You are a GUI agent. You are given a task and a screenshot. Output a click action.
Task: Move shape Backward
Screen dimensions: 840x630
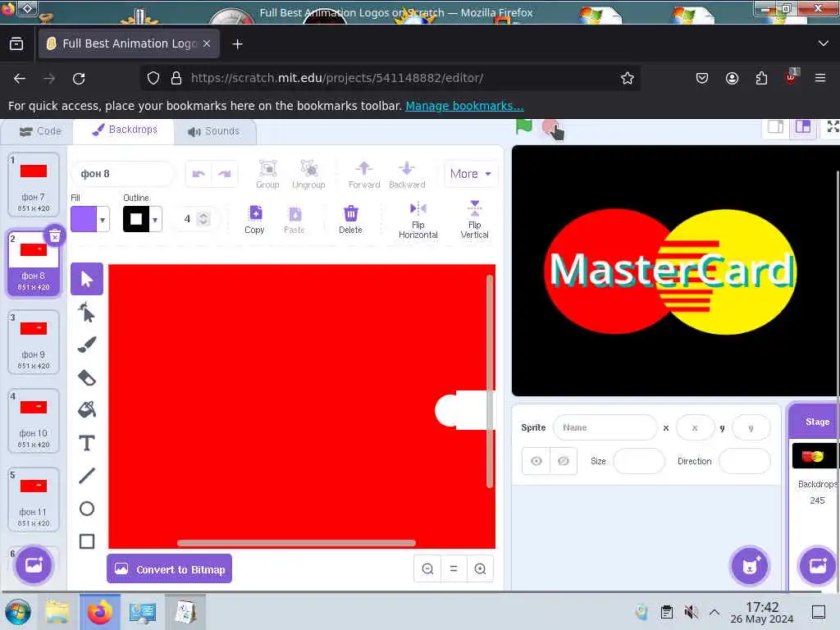tap(407, 175)
